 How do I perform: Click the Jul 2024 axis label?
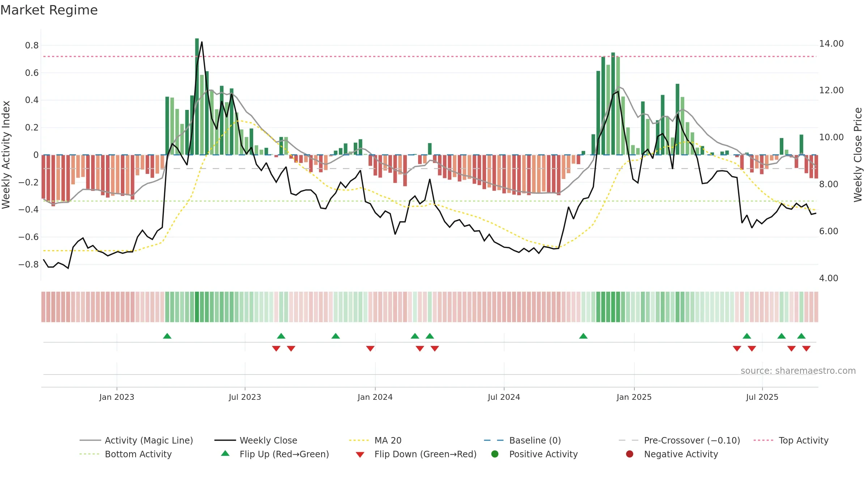point(504,397)
